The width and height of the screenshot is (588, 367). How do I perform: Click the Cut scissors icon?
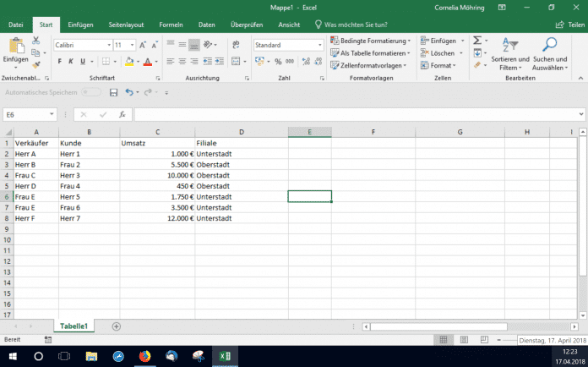35,40
